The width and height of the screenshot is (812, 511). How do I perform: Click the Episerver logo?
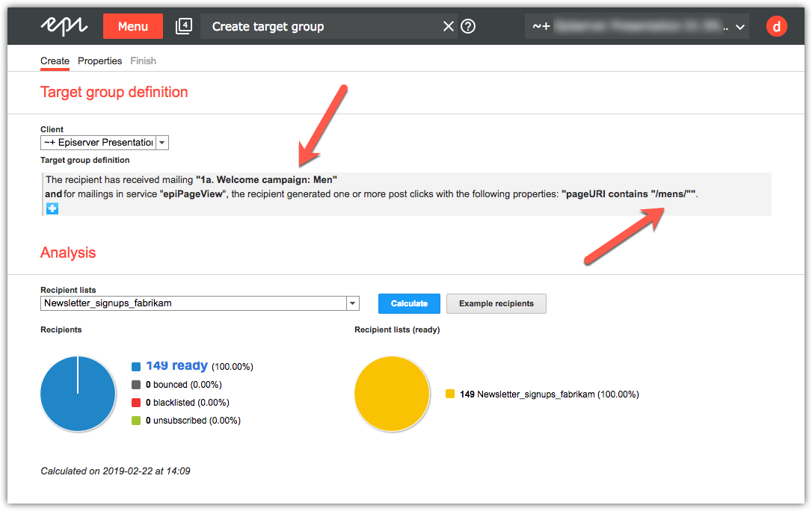[64, 26]
